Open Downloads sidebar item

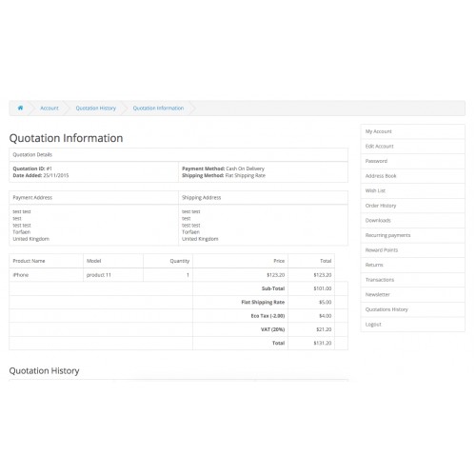(413, 220)
